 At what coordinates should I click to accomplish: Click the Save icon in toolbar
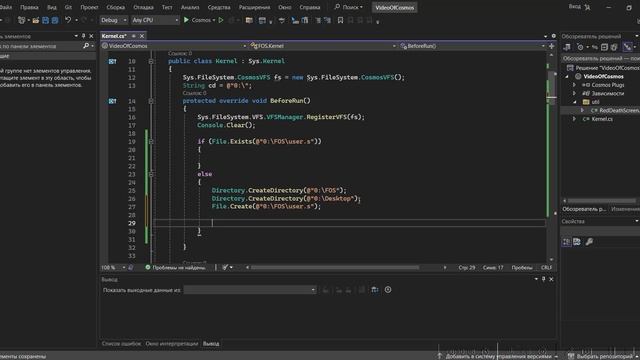coord(45,20)
